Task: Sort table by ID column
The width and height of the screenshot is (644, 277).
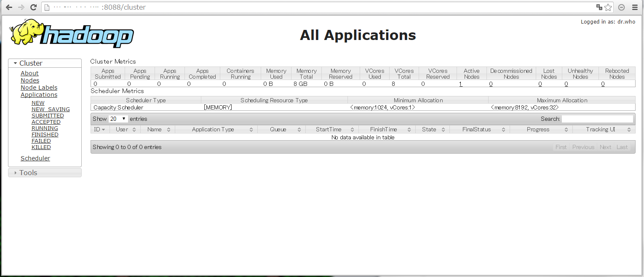Action: coord(100,129)
